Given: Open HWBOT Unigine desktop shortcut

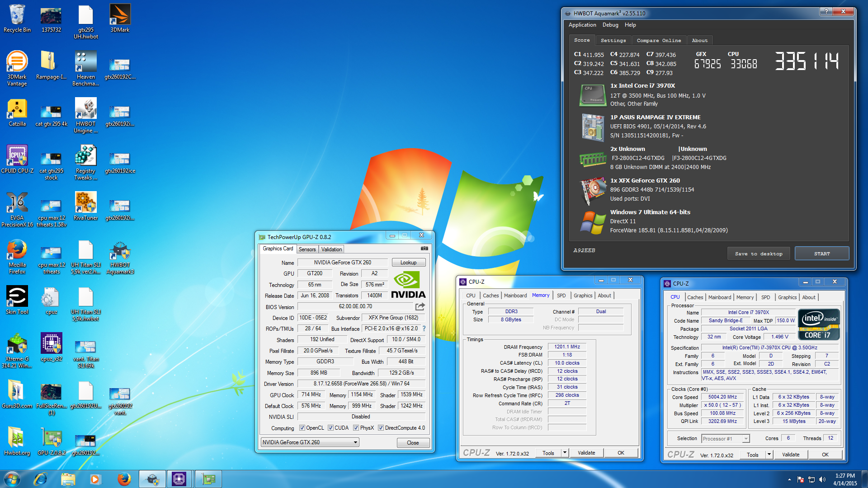Looking at the screenshot, I should (x=86, y=116).
